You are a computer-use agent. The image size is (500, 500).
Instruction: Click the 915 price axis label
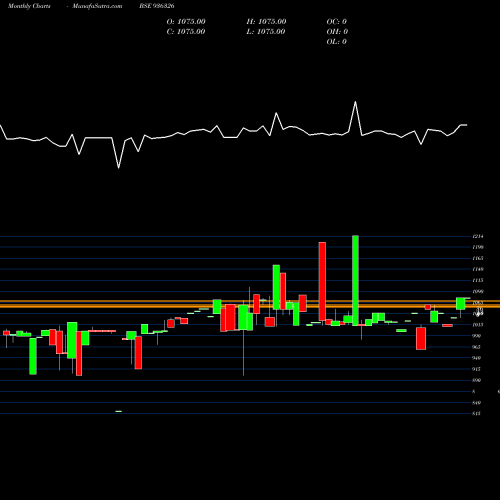pos(477,369)
